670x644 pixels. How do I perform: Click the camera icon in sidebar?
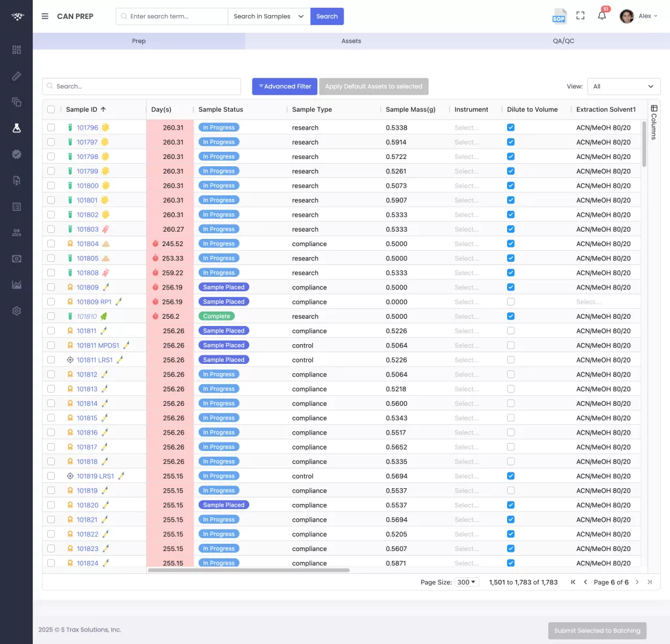coord(16,259)
